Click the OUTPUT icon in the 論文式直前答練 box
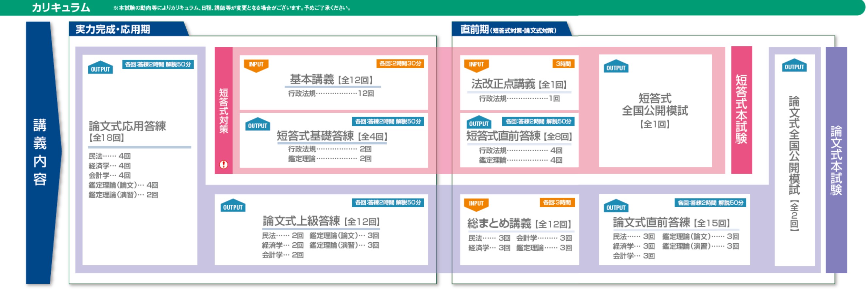 pyautogui.click(x=616, y=206)
